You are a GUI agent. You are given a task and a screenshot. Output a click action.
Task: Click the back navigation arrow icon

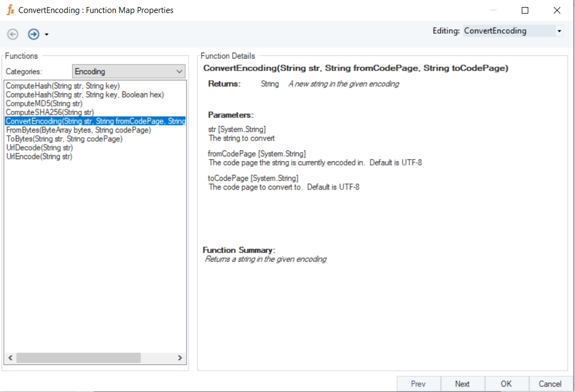coord(12,34)
